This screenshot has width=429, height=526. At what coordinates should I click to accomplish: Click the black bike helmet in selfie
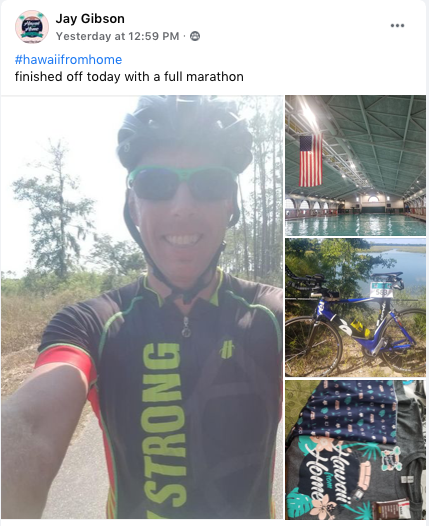pos(184,131)
